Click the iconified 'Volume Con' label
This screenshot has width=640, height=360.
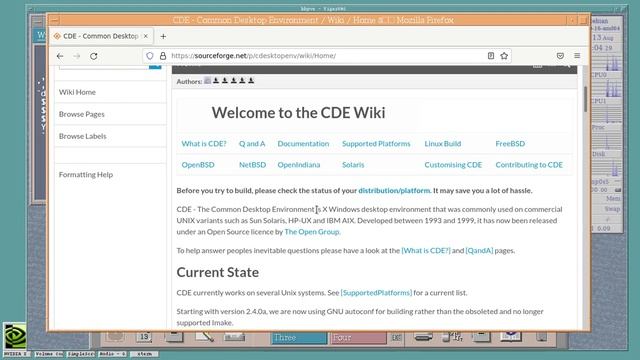48,354
